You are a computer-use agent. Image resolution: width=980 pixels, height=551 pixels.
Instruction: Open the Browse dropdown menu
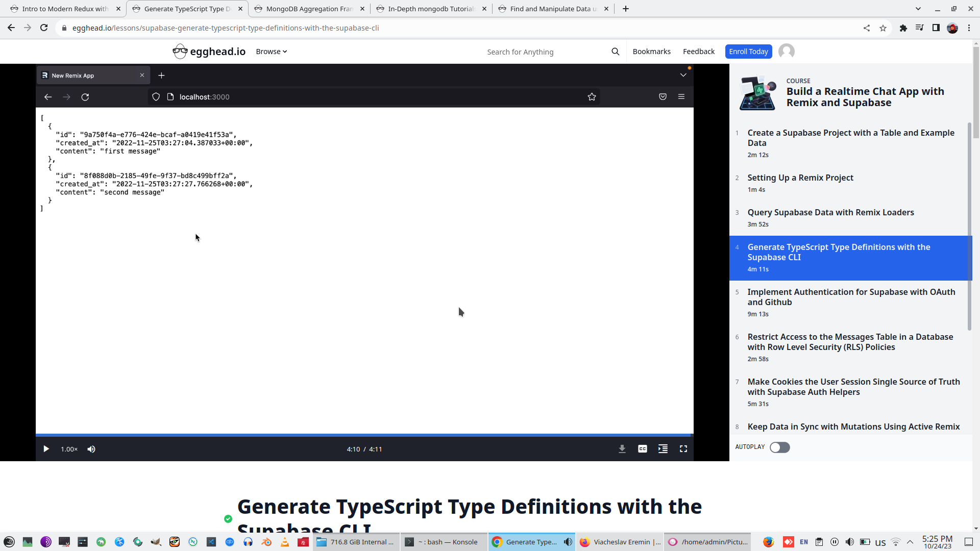pos(271,52)
